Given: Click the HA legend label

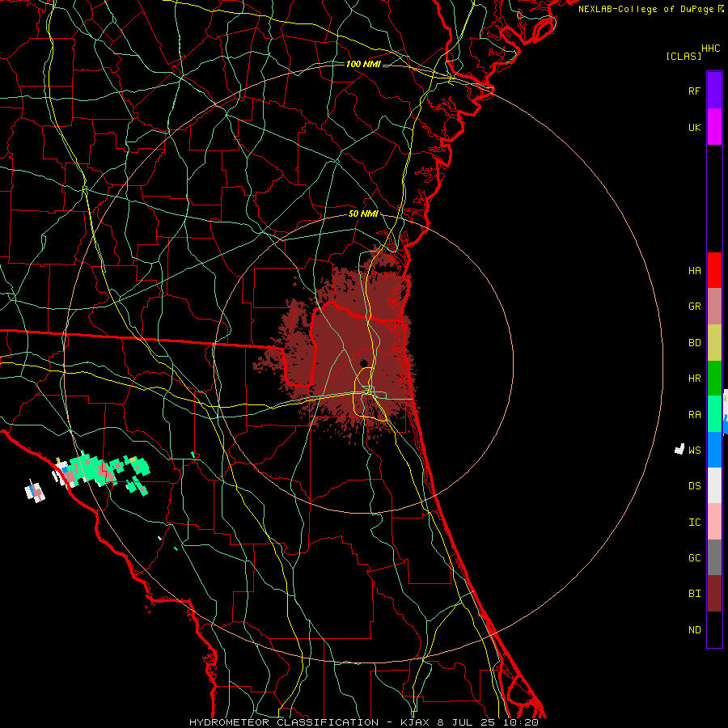Looking at the screenshot, I should pyautogui.click(x=694, y=271).
